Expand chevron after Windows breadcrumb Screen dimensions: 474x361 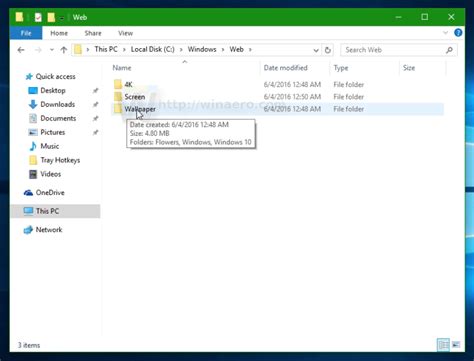(x=223, y=50)
